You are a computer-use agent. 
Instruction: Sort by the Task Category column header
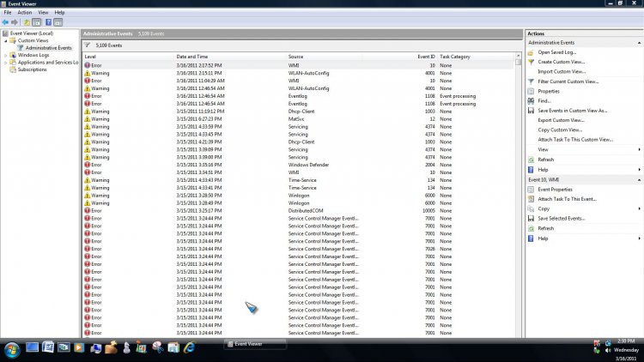476,57
